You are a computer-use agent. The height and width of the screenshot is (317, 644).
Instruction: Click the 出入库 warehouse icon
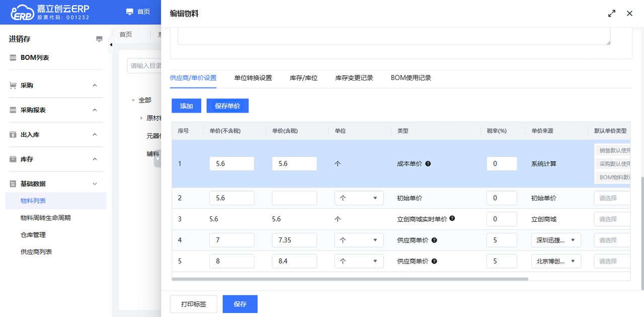(13, 135)
